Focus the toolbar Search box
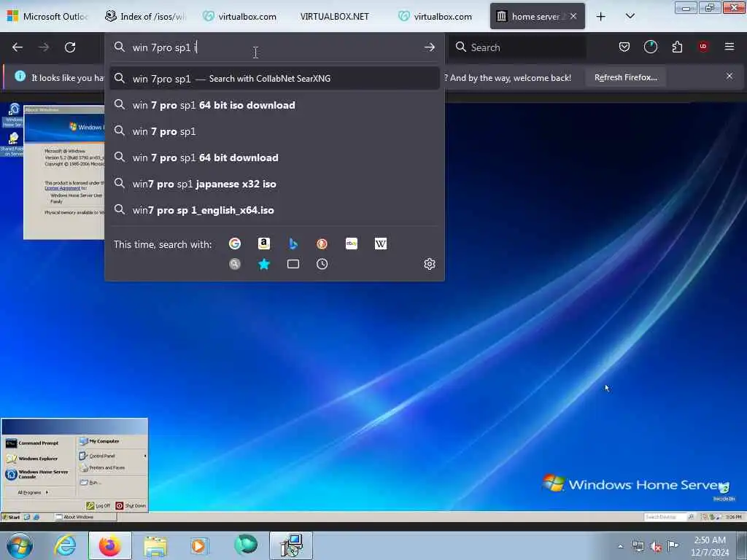The image size is (747, 560). tap(519, 47)
